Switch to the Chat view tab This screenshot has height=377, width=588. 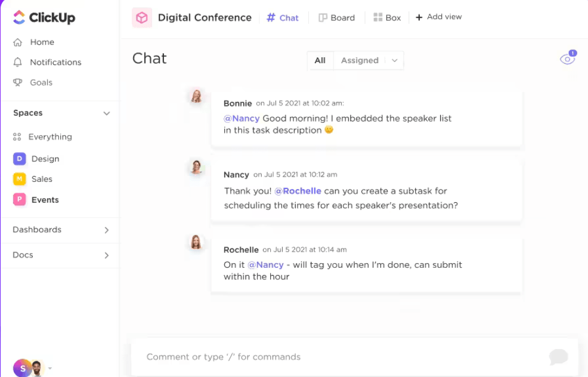click(x=283, y=18)
